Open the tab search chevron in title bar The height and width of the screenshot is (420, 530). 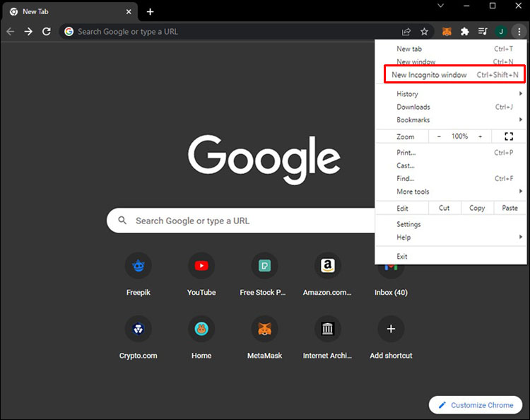click(440, 6)
